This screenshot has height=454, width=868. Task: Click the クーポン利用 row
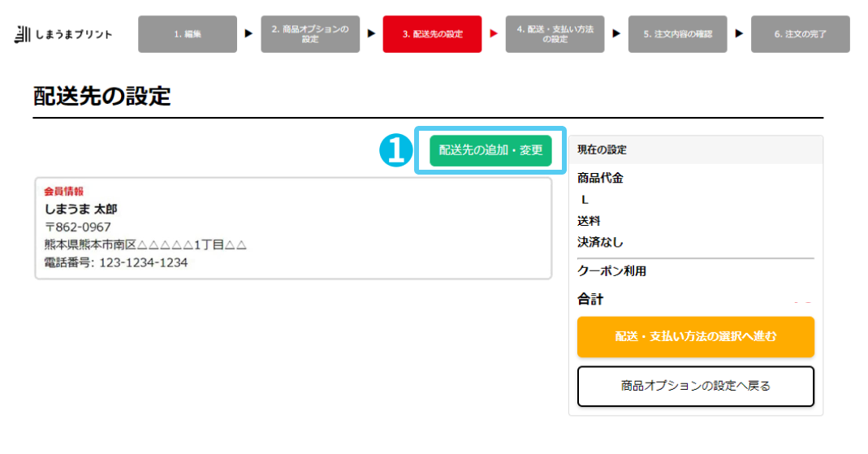pos(696,271)
